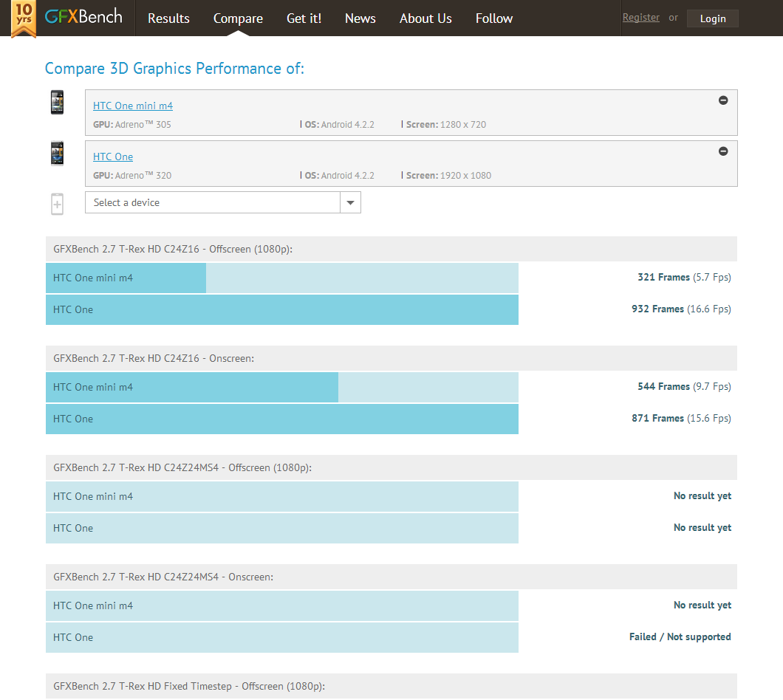The width and height of the screenshot is (783, 700).
Task: Click the 932 Frames (16.6 Fps) result
Action: click(681, 309)
